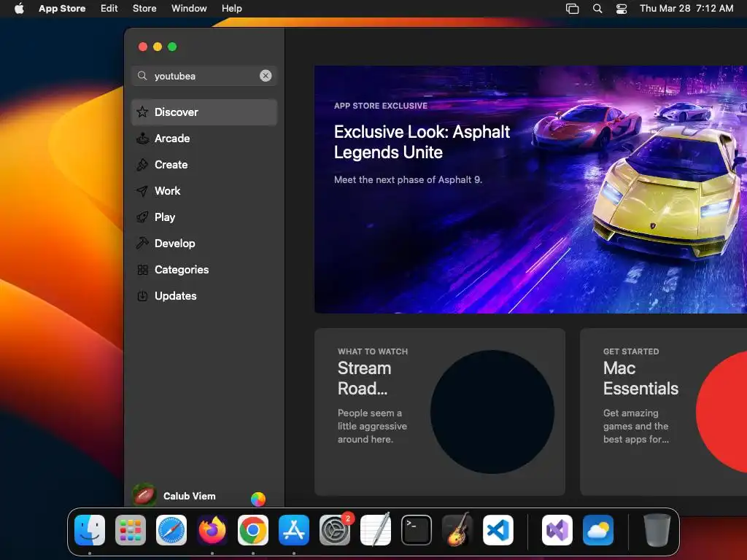The image size is (747, 560).
Task: Open the Arcade section
Action: (204, 138)
